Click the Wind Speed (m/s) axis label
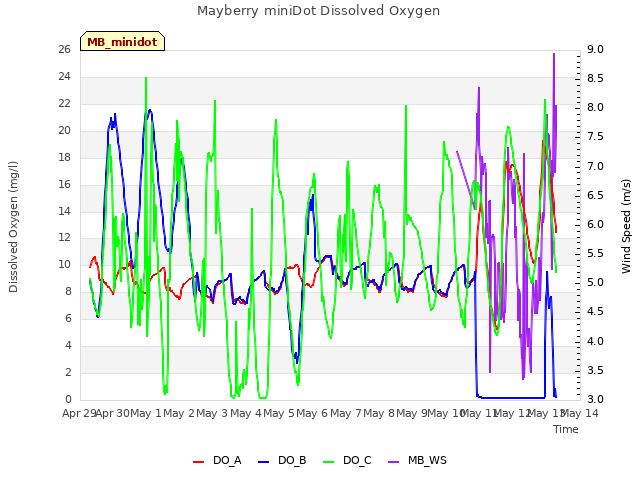This screenshot has height=480, width=640. tap(626, 226)
